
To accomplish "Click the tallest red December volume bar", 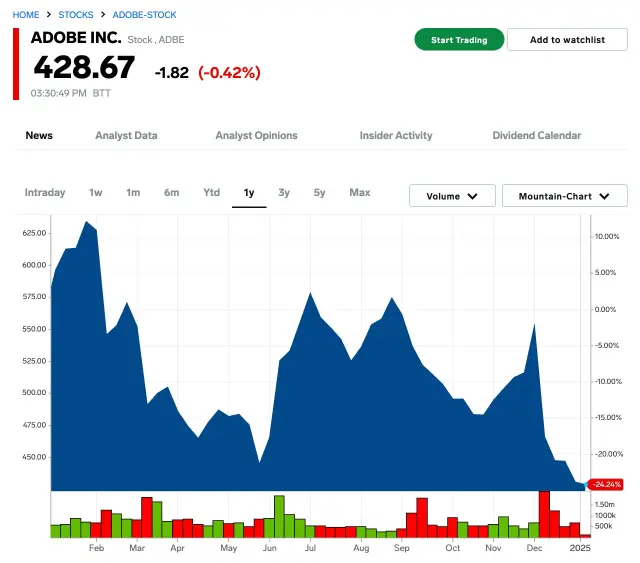I will (x=544, y=514).
